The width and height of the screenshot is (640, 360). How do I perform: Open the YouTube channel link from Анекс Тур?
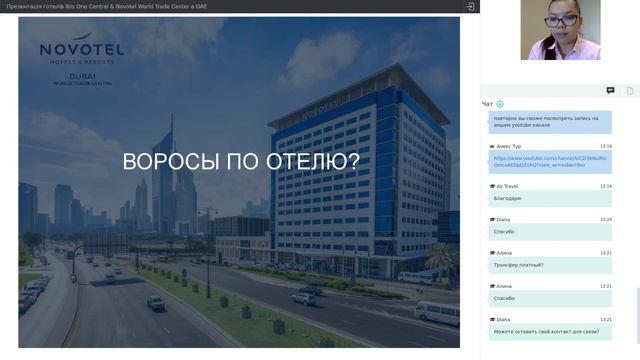click(x=550, y=162)
